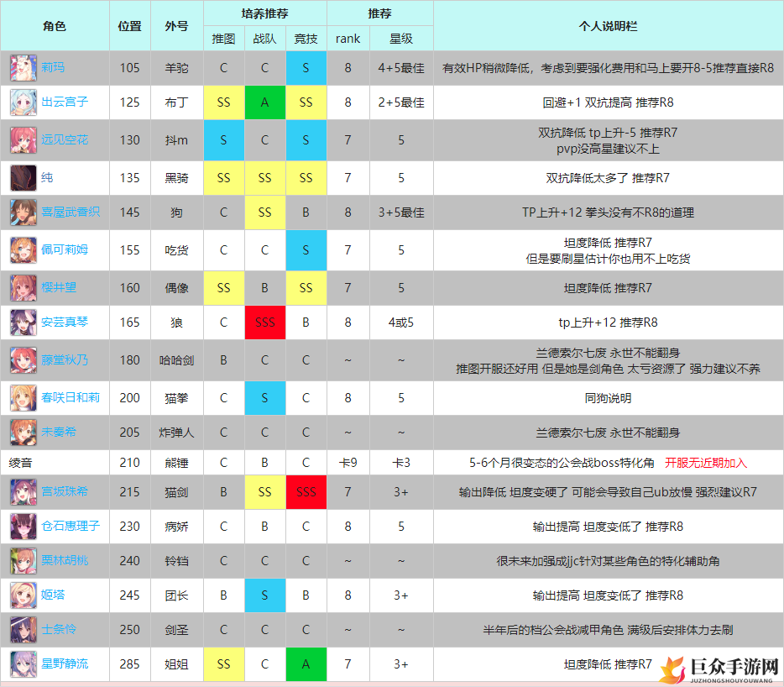Select the 星级 sub-header
This screenshot has height=687, width=784.
401,39
